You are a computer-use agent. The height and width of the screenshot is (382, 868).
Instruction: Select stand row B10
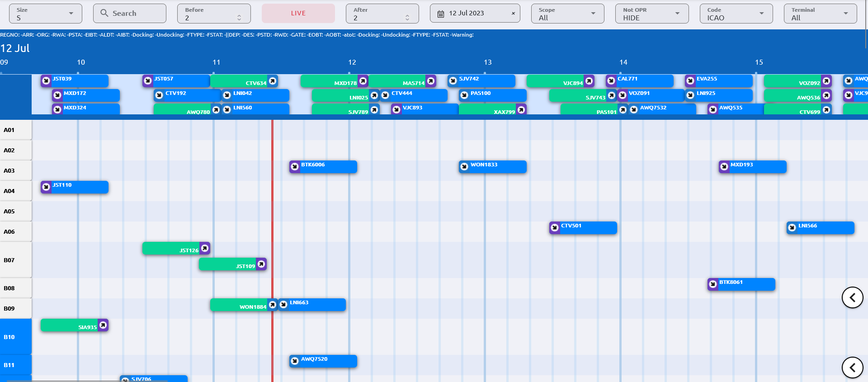tap(15, 337)
